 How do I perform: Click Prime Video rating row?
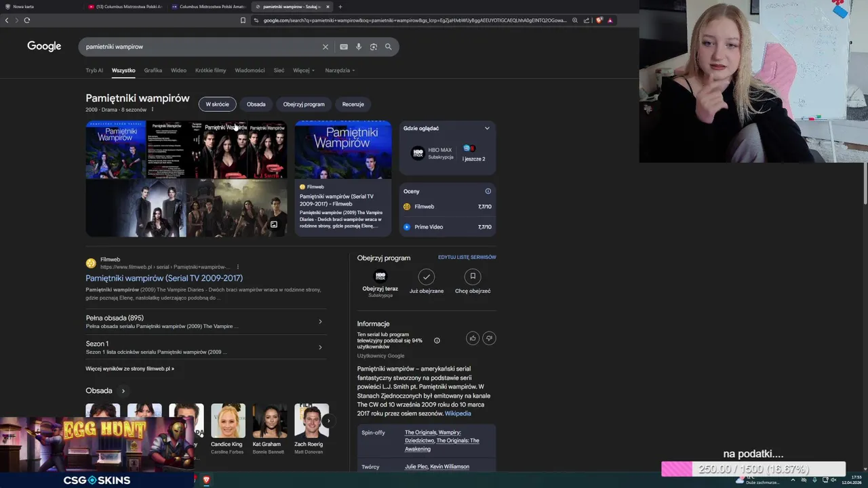tap(448, 227)
